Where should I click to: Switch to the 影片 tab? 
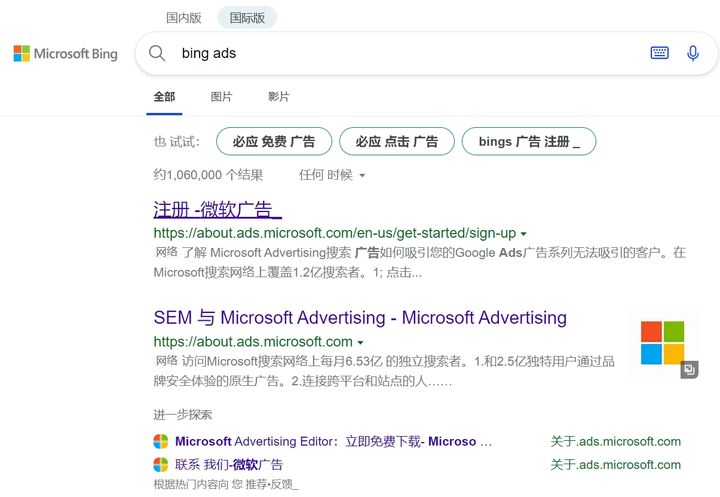[279, 97]
